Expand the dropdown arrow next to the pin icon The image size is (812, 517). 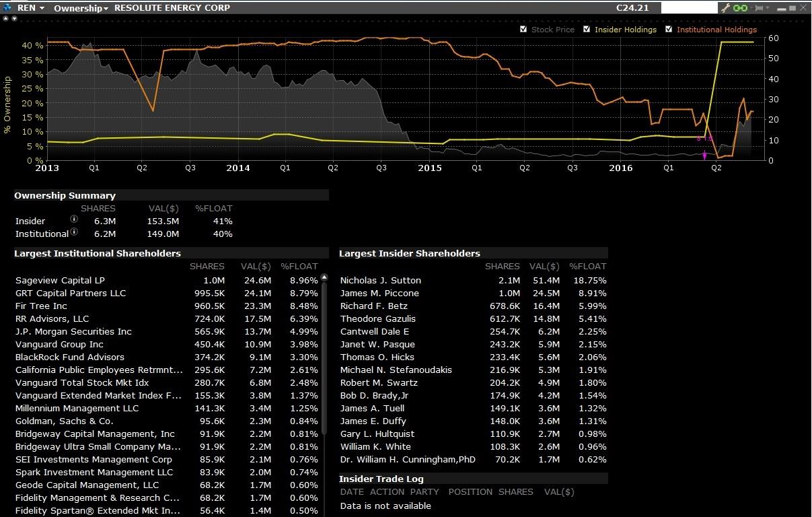(767, 8)
